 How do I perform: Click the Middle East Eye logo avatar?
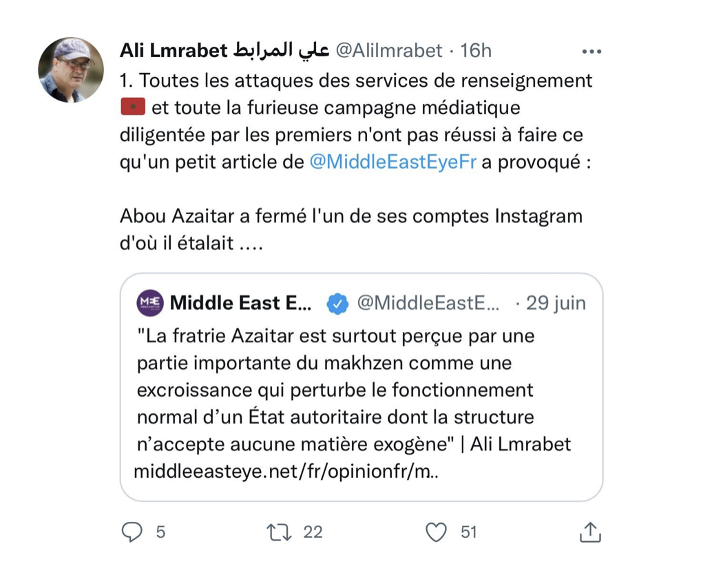[x=150, y=303]
